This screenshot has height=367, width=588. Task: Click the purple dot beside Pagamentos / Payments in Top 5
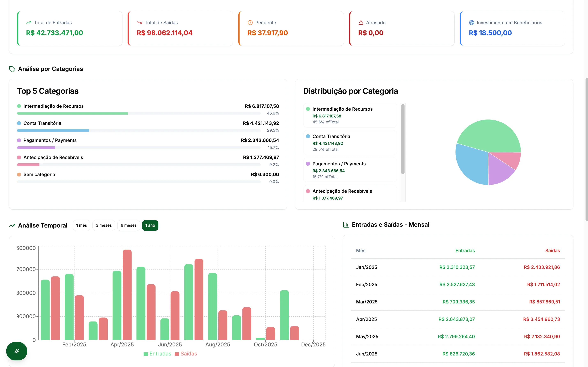19,140
